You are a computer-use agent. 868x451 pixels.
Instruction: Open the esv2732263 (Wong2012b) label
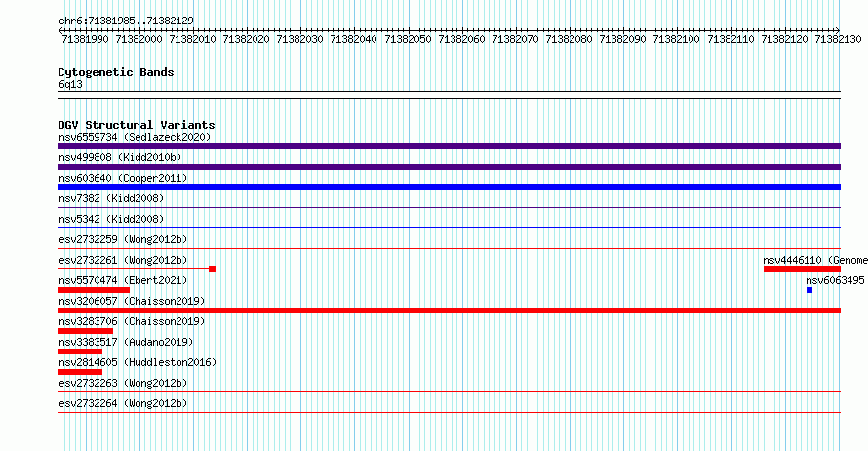(x=123, y=383)
